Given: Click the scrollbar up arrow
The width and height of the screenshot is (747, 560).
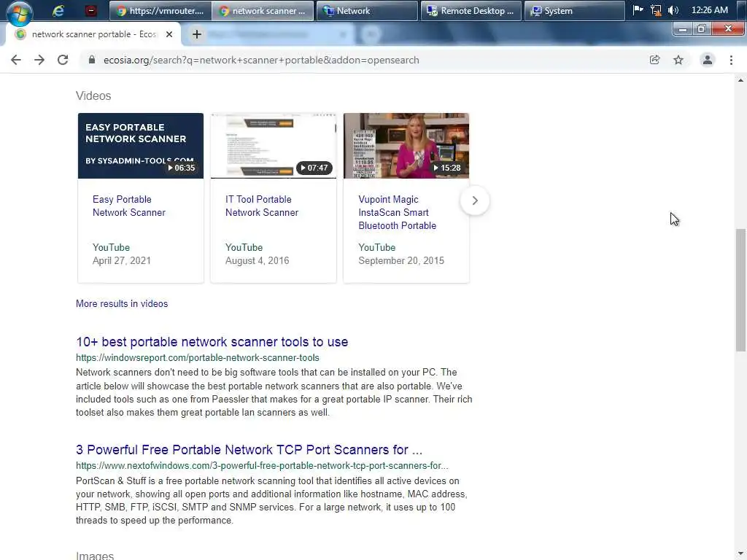Looking at the screenshot, I should pos(740,80).
